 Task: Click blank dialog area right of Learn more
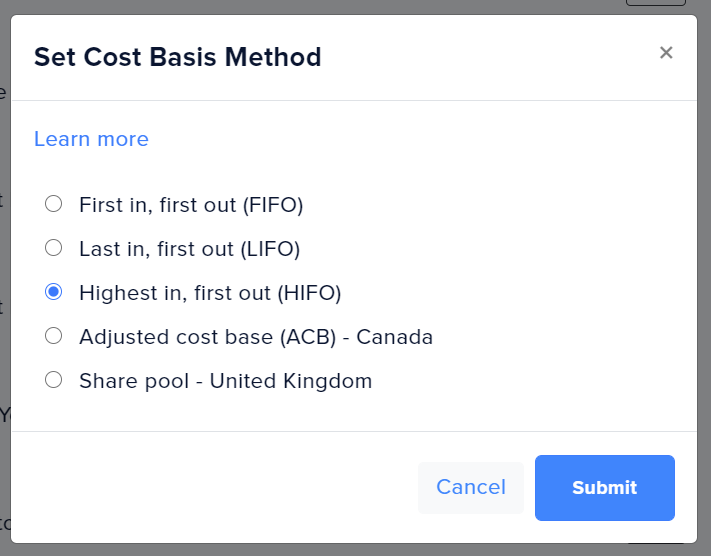click(420, 139)
